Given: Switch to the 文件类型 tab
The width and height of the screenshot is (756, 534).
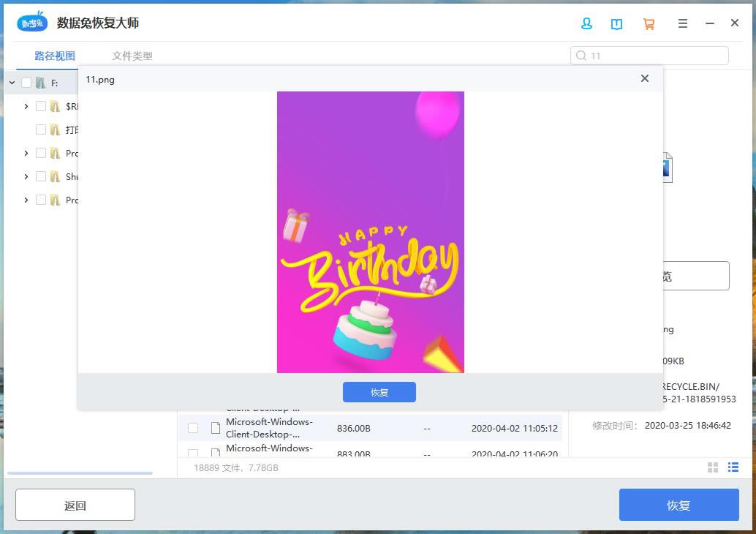Looking at the screenshot, I should (132, 56).
